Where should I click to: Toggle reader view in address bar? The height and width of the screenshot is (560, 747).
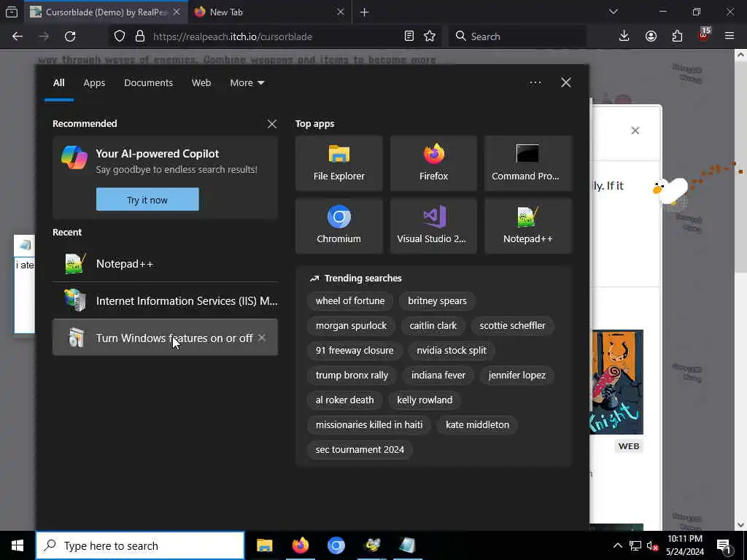(409, 36)
